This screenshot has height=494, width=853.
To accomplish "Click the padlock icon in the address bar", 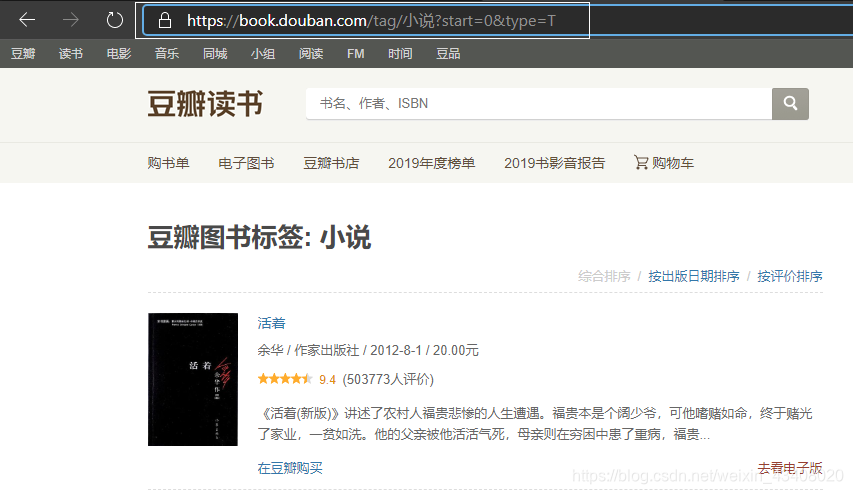I will click(165, 21).
